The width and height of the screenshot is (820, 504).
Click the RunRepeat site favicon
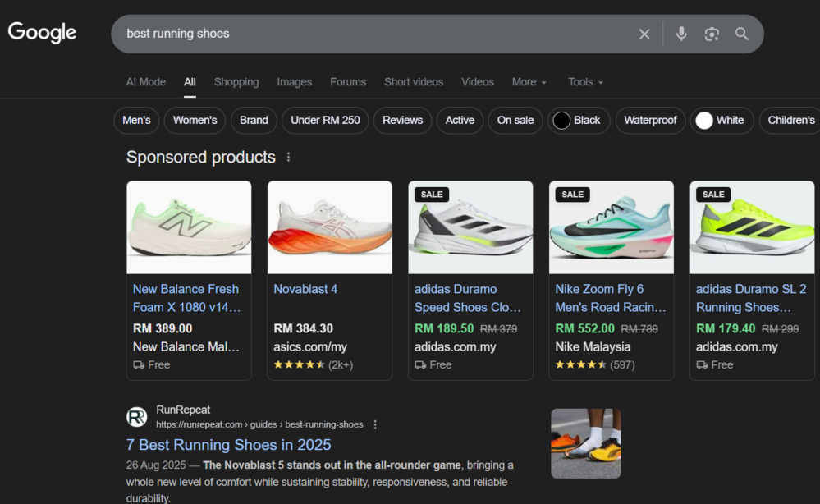[136, 416]
